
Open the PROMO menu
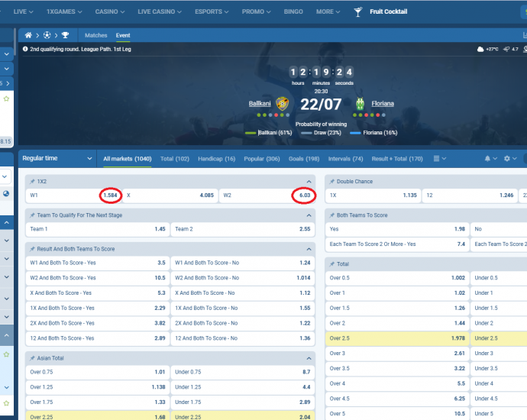256,11
